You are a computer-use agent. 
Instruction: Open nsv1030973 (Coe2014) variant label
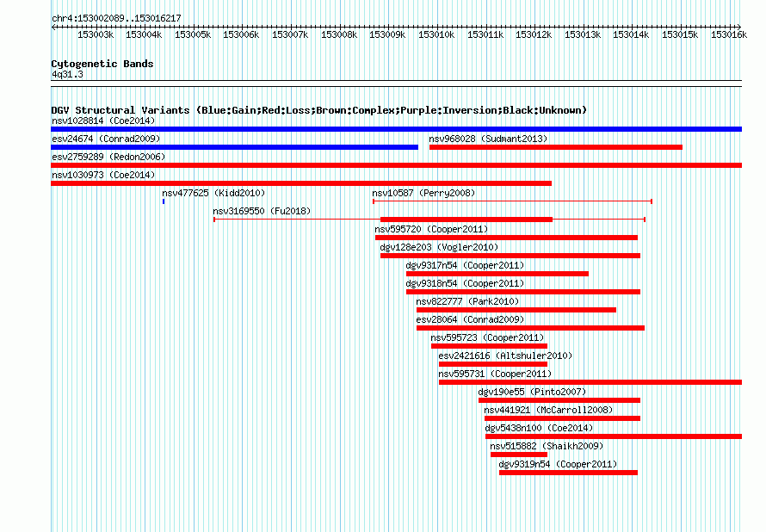click(103, 175)
